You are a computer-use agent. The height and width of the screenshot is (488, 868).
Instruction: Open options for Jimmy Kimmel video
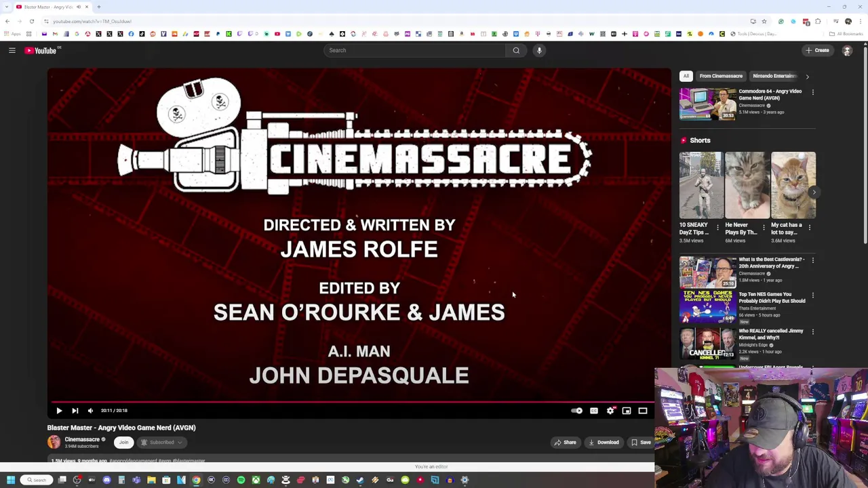tap(813, 332)
